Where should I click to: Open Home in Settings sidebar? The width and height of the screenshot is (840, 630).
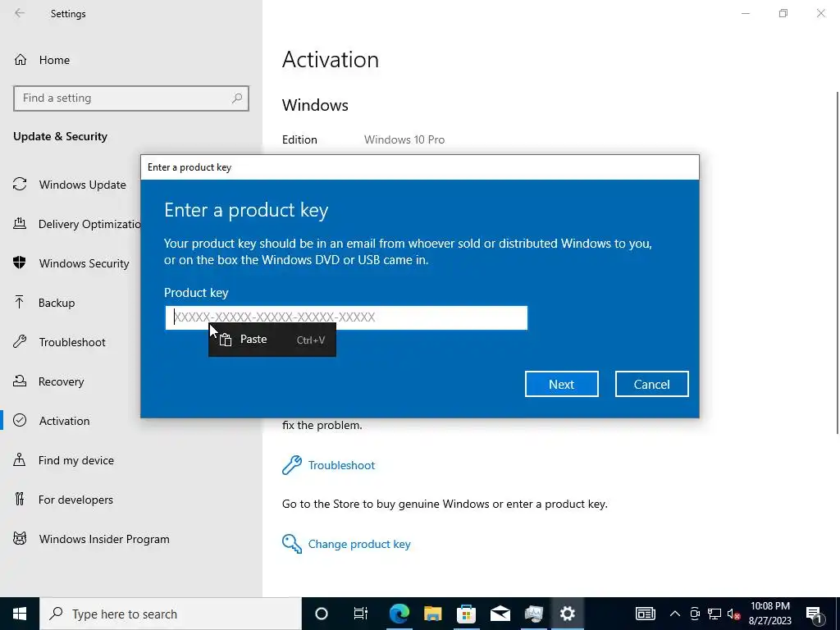[54, 60]
